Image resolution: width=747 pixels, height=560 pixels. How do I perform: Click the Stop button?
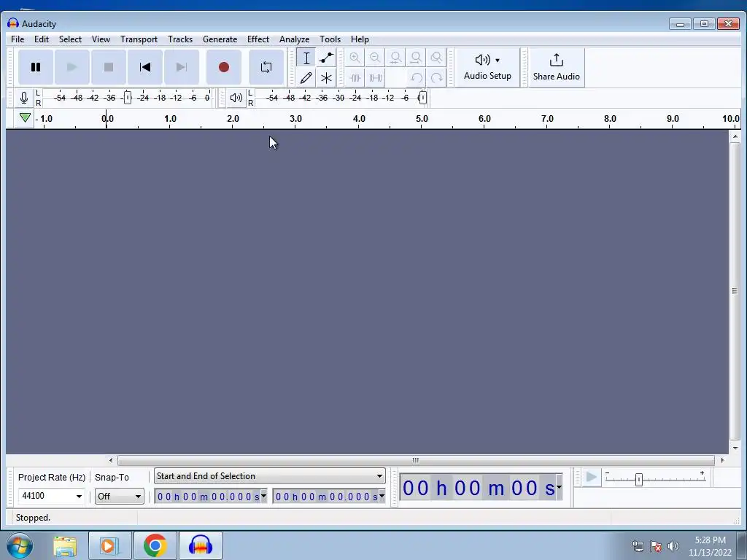pyautogui.click(x=109, y=67)
